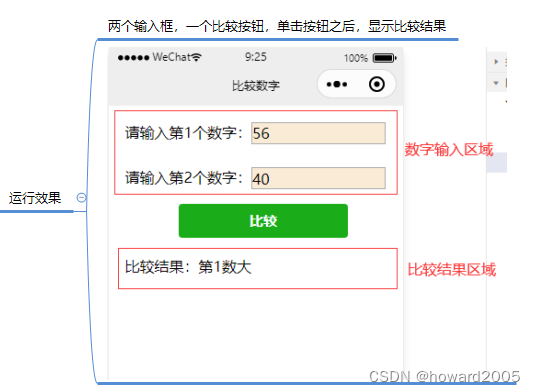The height and width of the screenshot is (392, 535).
Task: Select the 请输入第2个数字 label
Action: 184,178
